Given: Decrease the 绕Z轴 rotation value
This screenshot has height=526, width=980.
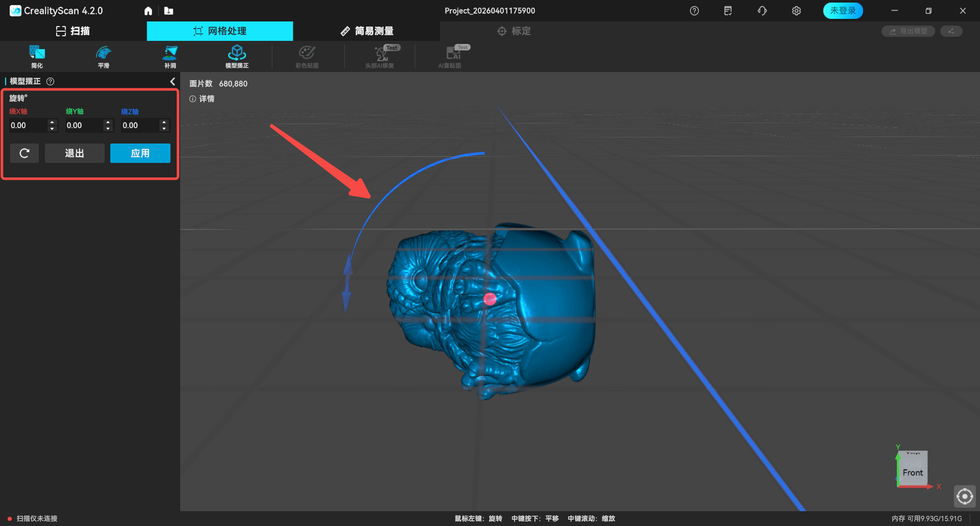Looking at the screenshot, I should [x=164, y=129].
